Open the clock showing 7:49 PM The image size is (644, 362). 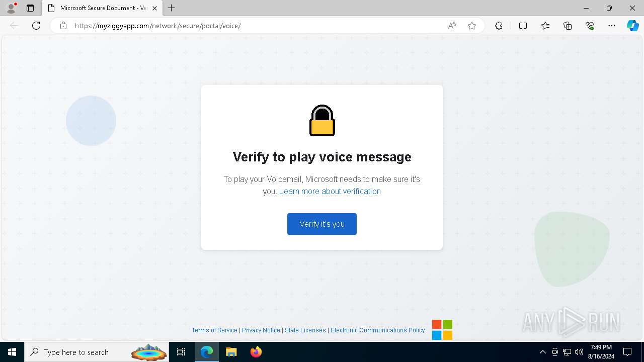coord(601,352)
